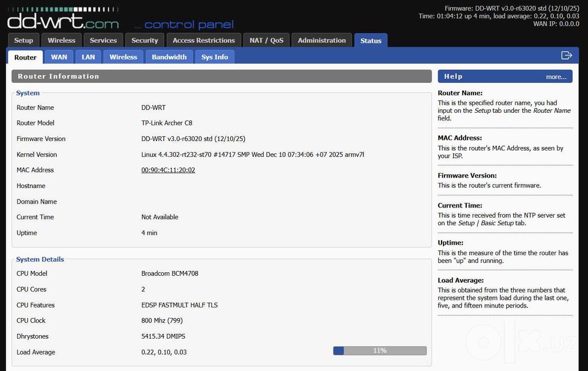Click the Time and load average header line

pos(499,16)
